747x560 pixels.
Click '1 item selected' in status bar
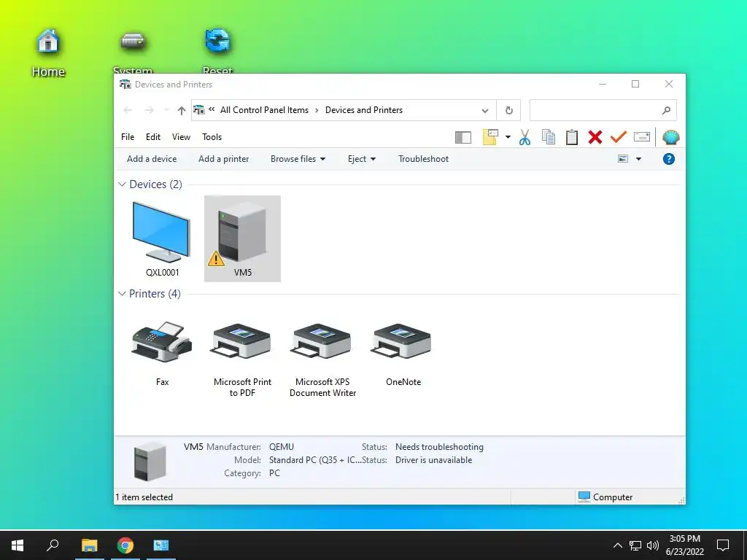pyautogui.click(x=144, y=497)
